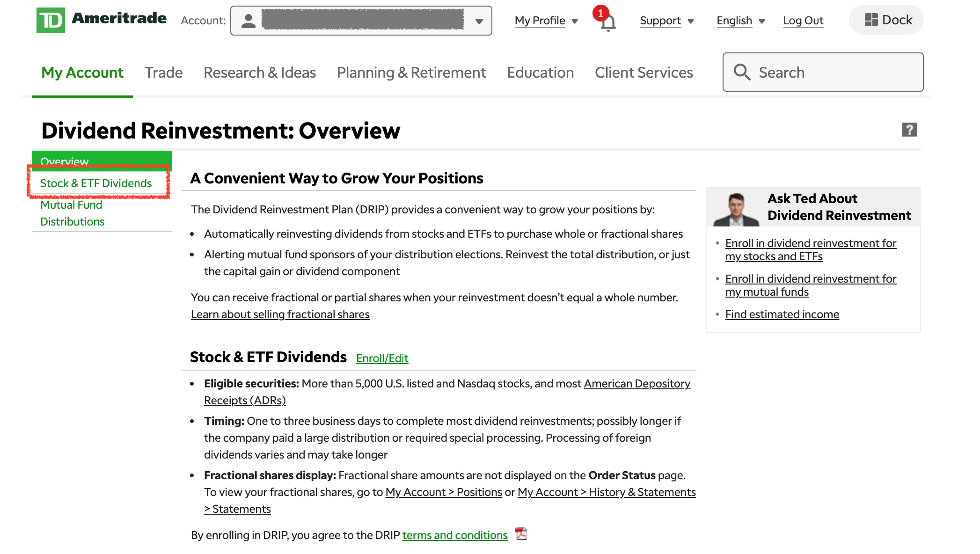Click Learn about selling fractional shares link

pos(280,314)
